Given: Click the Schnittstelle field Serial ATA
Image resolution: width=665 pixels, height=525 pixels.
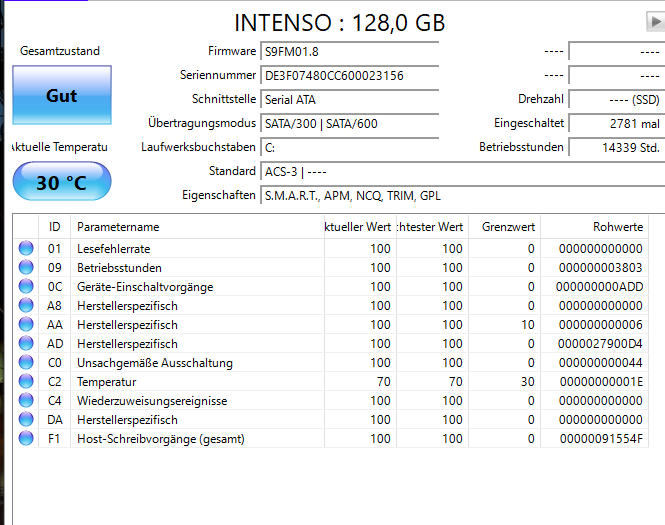Looking at the screenshot, I should (349, 100).
